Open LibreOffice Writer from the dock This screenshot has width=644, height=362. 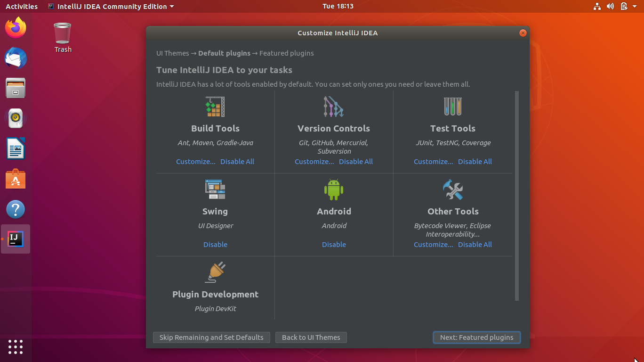coord(16,148)
